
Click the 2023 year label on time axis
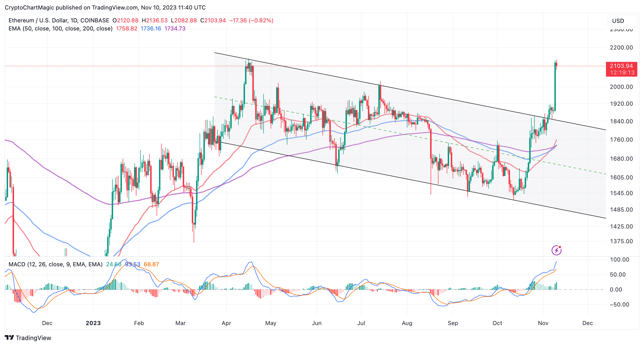[93, 323]
